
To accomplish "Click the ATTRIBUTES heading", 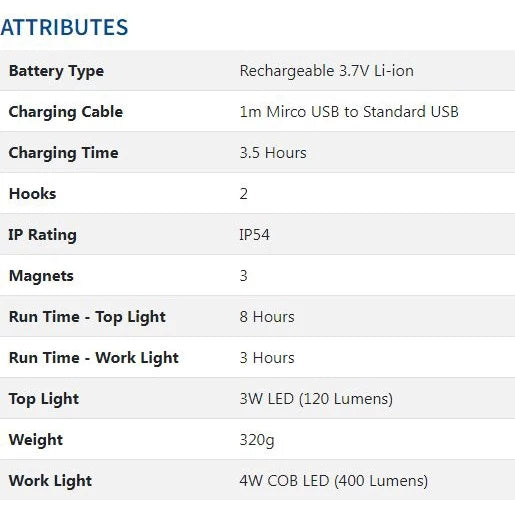I will tap(64, 27).
